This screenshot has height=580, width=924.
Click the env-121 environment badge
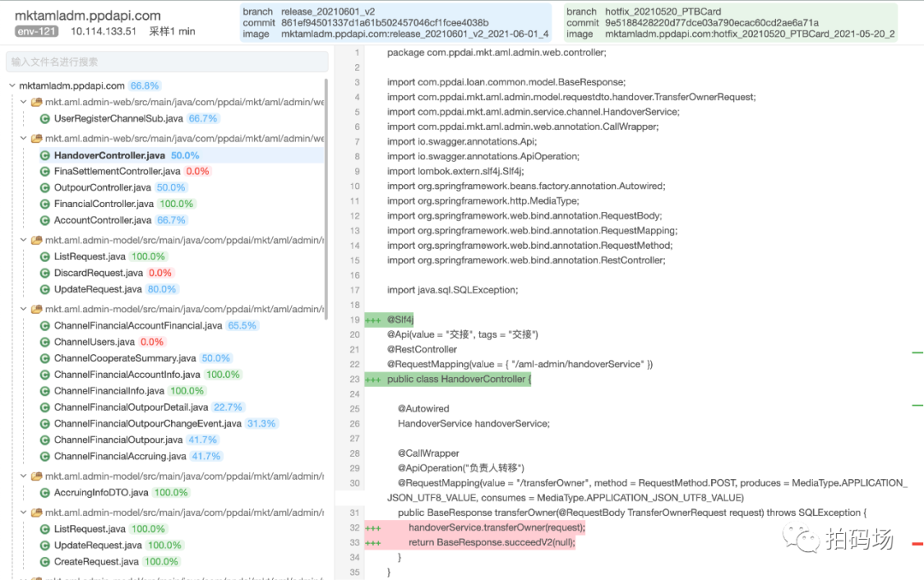tap(37, 32)
